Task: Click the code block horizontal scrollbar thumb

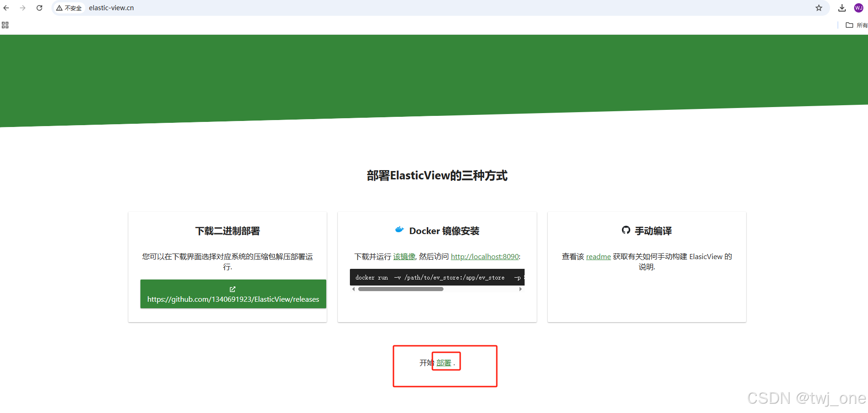Action: 401,289
